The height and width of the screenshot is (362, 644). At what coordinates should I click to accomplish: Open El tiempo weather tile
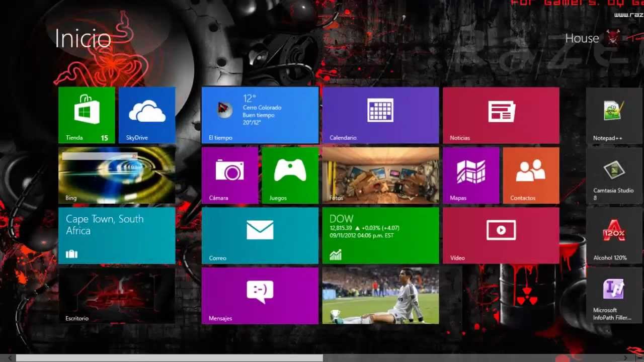pos(260,115)
